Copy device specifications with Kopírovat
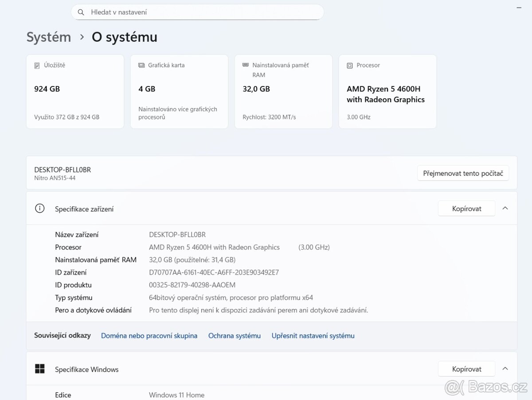The image size is (532, 400). (466, 208)
